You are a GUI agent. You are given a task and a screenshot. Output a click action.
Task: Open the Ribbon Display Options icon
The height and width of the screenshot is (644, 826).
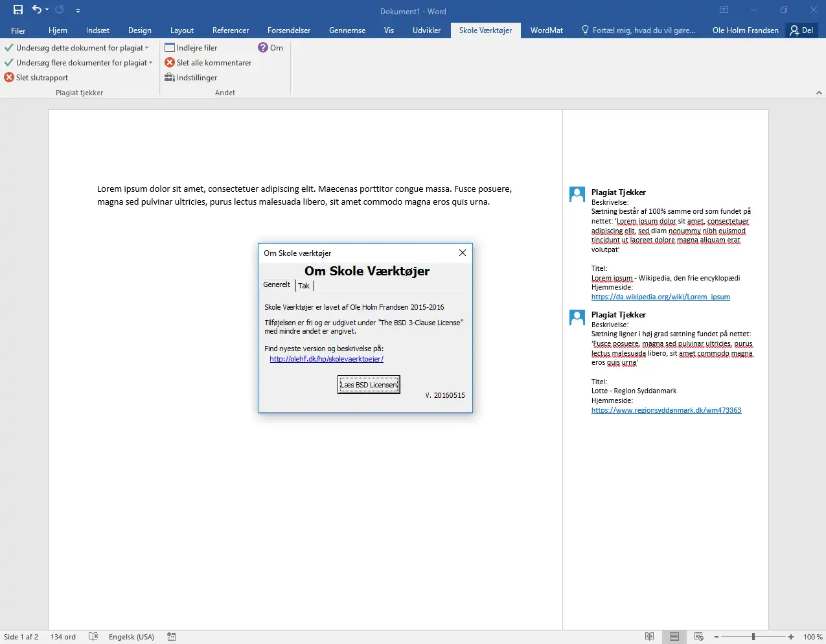pyautogui.click(x=724, y=10)
